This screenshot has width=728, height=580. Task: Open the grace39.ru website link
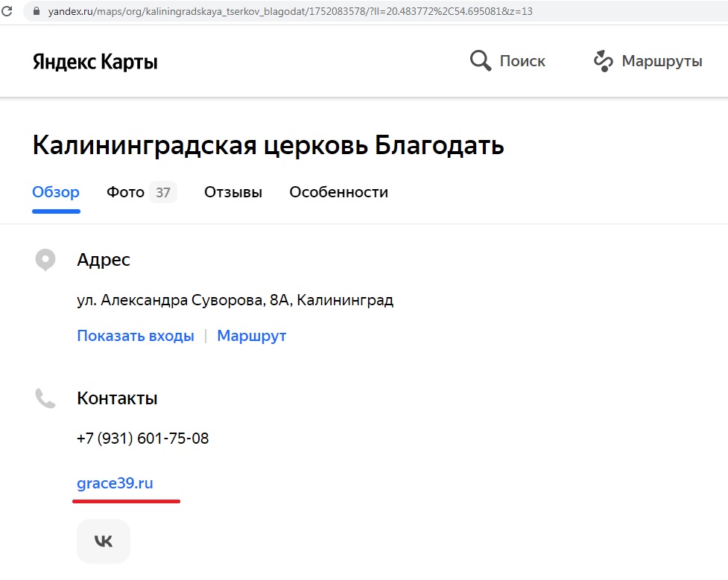(x=115, y=483)
